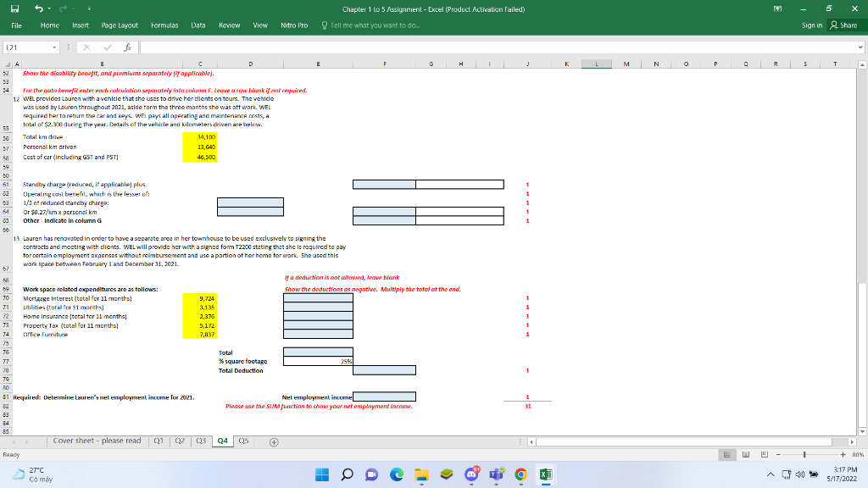Click the Select All corner triangle
The image size is (868, 488).
tap(6, 64)
